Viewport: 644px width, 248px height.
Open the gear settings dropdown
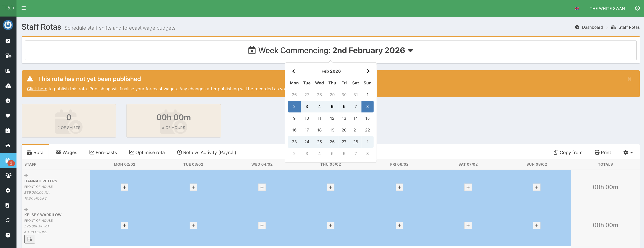click(628, 153)
